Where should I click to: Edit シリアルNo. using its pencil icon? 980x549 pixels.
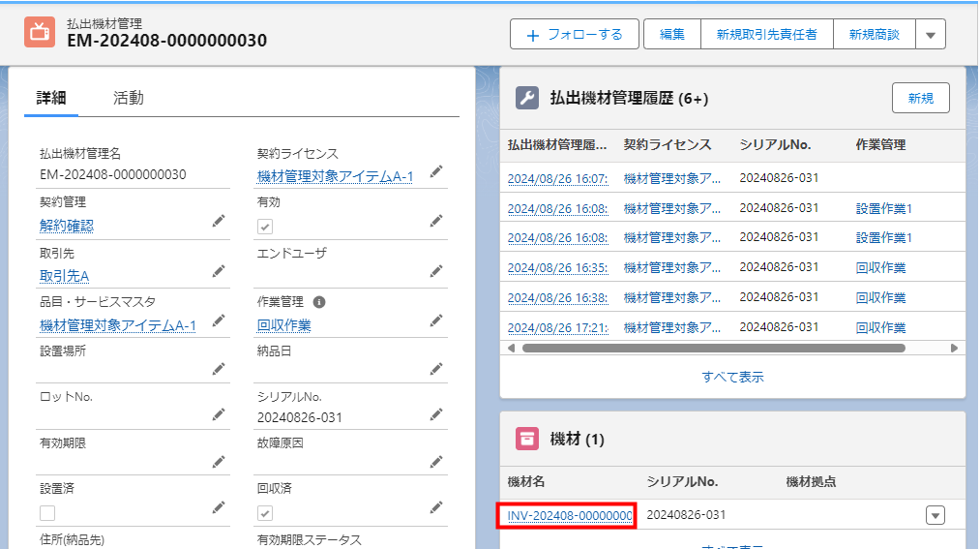[x=436, y=414]
